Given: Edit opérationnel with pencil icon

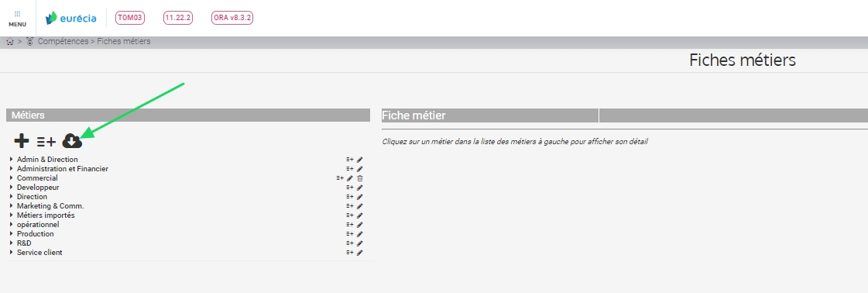Looking at the screenshot, I should (x=360, y=225).
